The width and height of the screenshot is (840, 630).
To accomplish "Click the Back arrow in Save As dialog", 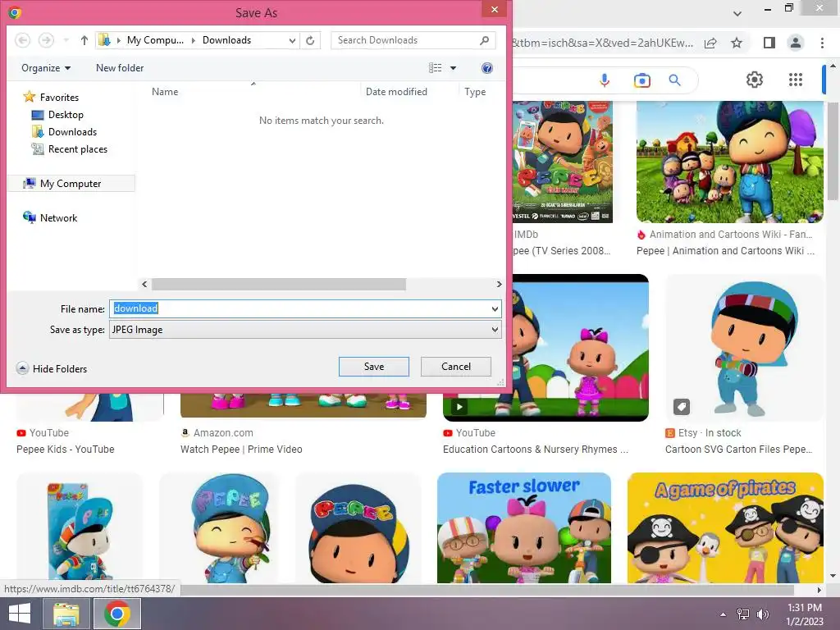I will coord(22,40).
